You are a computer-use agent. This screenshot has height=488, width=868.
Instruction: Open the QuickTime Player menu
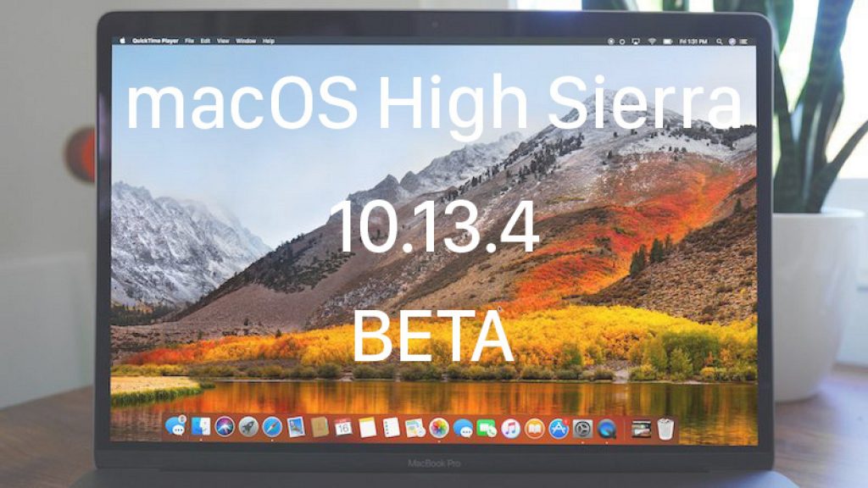[156, 41]
